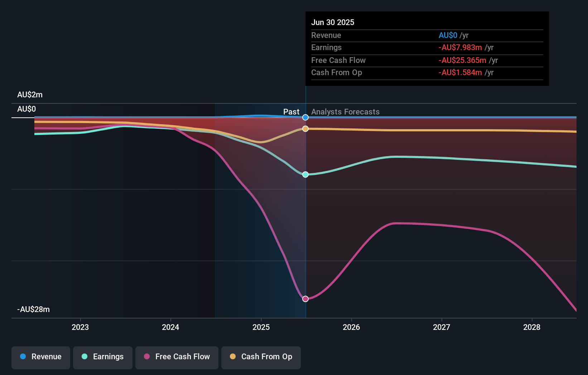Click the Free Cash Flow marker near chart bottom
Image resolution: width=588 pixels, height=375 pixels.
[x=305, y=298]
